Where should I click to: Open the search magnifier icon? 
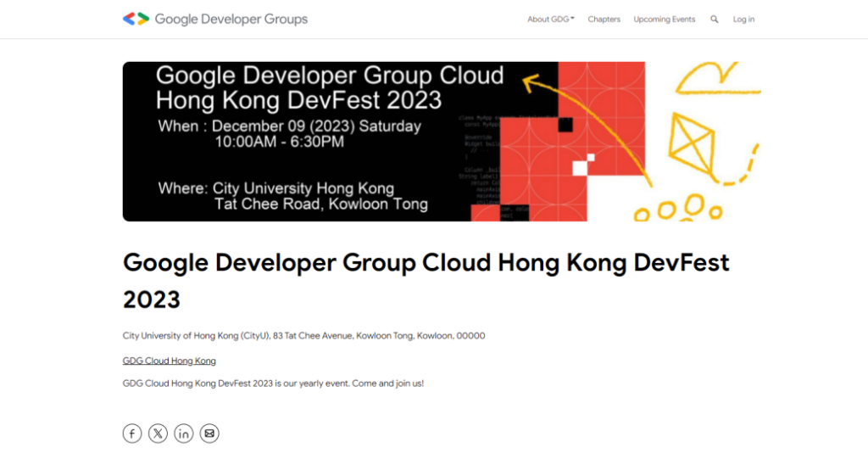[715, 20]
